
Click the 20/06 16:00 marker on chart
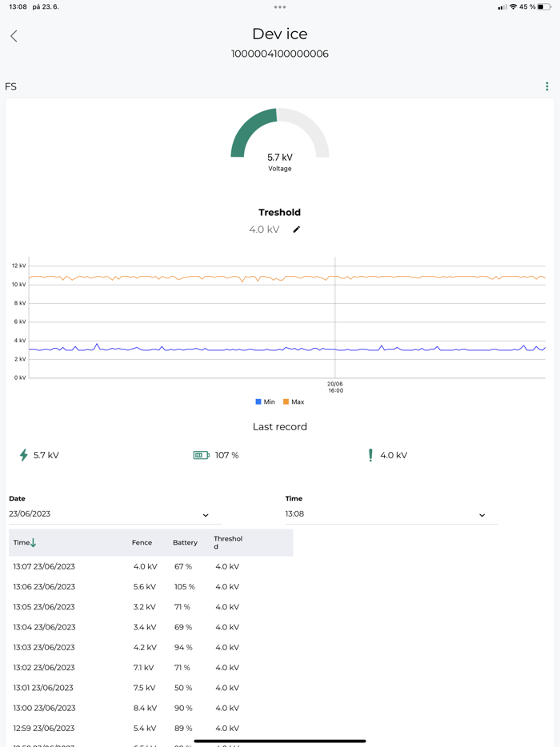pyautogui.click(x=335, y=387)
